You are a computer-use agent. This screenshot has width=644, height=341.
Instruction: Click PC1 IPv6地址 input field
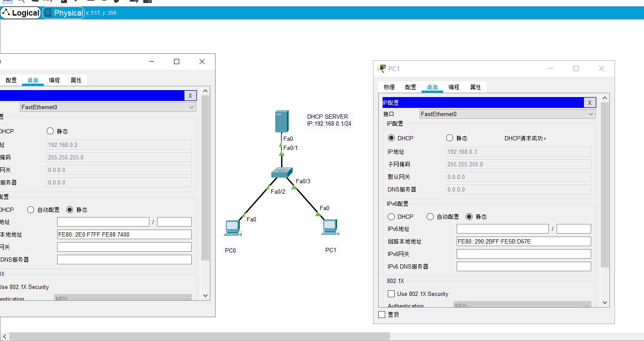point(502,229)
